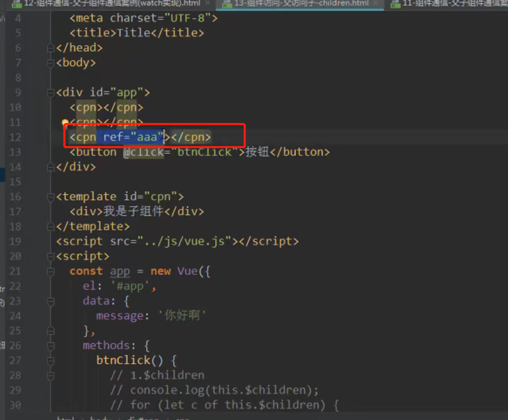The height and width of the screenshot is (420, 508).
Task: Collapse the div id="app" block on line 9
Action: (x=51, y=93)
